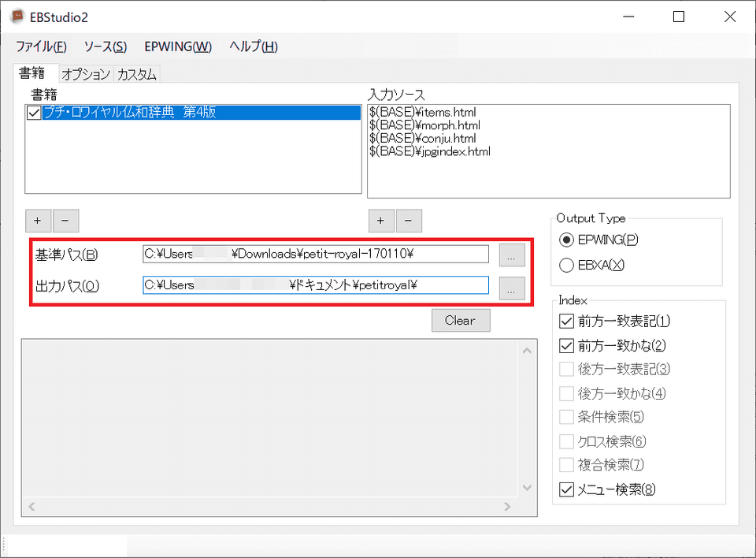Browse for the 基準パス folder
This screenshot has height=558, width=756.
512,254
